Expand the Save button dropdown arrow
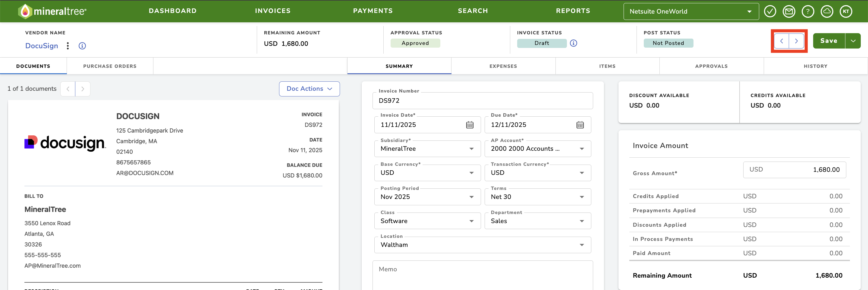This screenshot has width=868, height=290. [853, 41]
